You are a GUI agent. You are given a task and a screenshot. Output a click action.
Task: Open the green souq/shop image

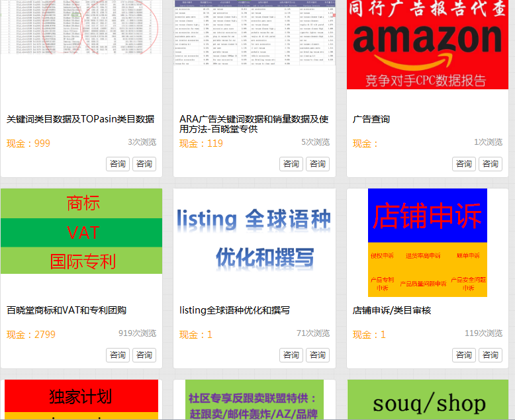click(x=428, y=399)
